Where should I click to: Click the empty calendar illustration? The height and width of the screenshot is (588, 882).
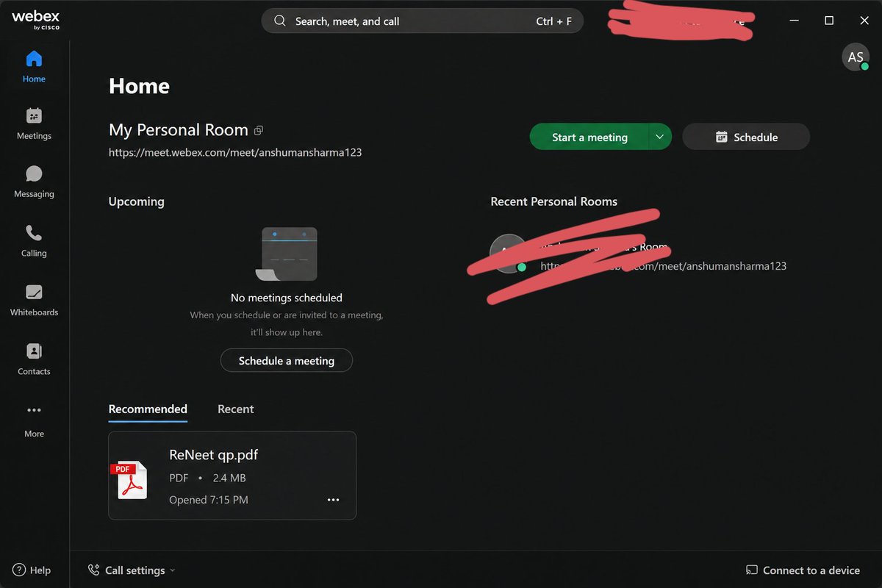pos(287,254)
